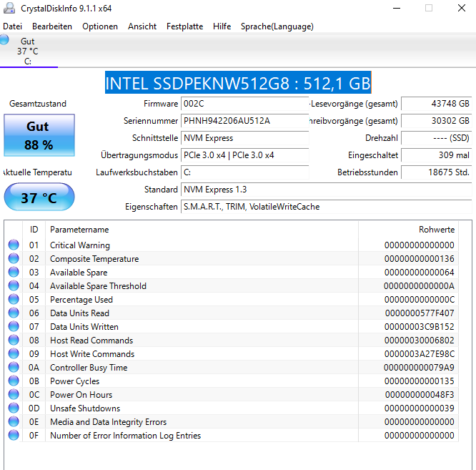This screenshot has width=476, height=470.
Task: Click the Laufwerksbuchstaben field C:
Action: pyautogui.click(x=244, y=172)
